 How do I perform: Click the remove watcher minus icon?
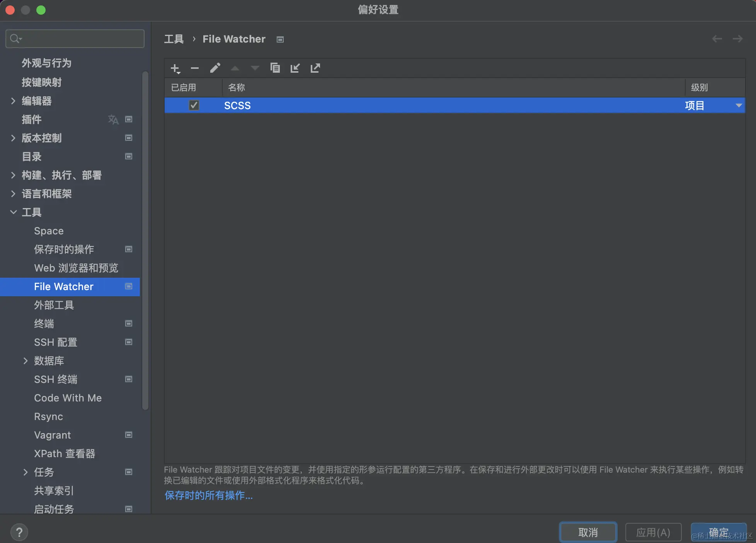tap(195, 68)
